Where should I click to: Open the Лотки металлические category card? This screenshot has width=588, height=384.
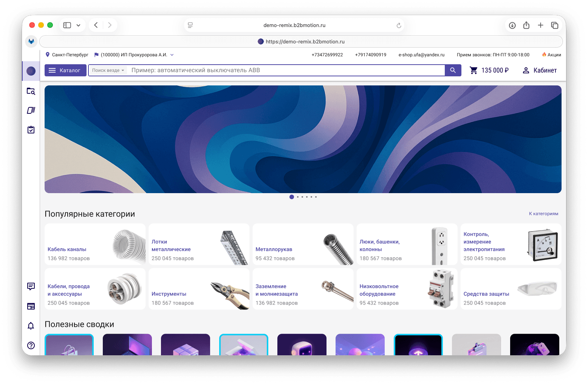point(199,244)
